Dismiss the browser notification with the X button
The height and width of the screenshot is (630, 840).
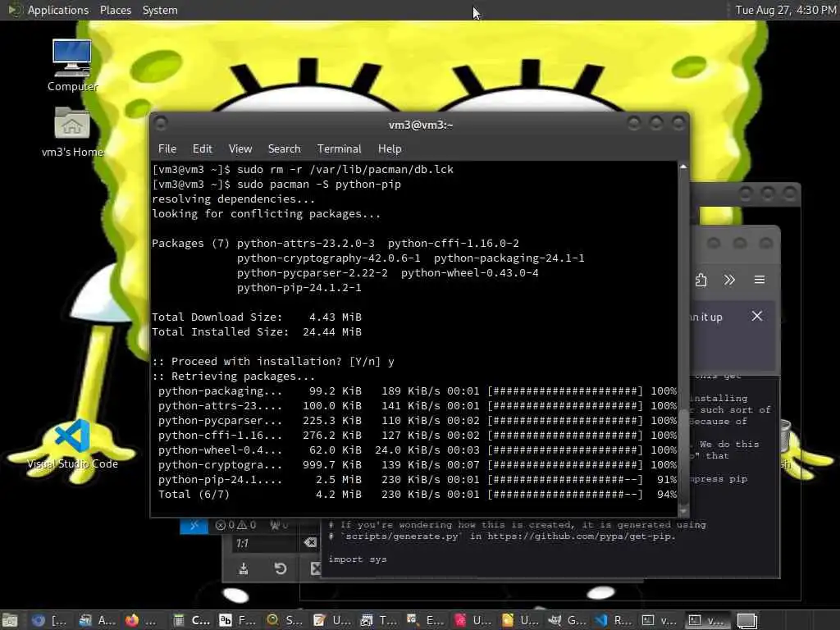click(756, 316)
